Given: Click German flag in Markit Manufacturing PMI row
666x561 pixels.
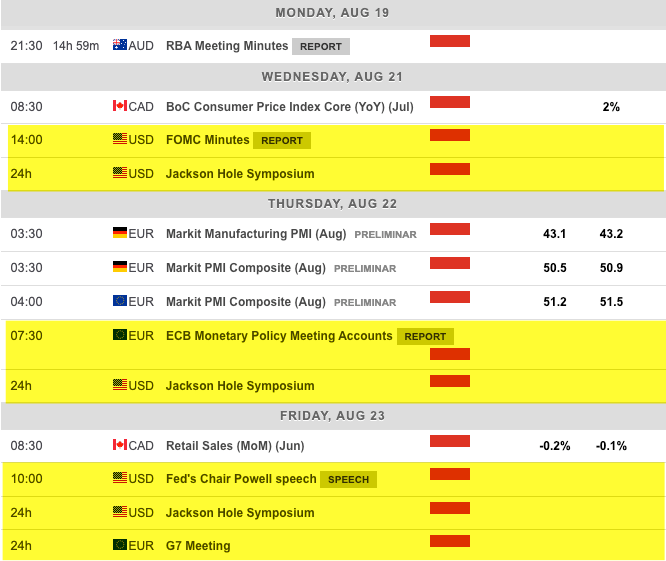Looking at the screenshot, I should pyautogui.click(x=120, y=234).
